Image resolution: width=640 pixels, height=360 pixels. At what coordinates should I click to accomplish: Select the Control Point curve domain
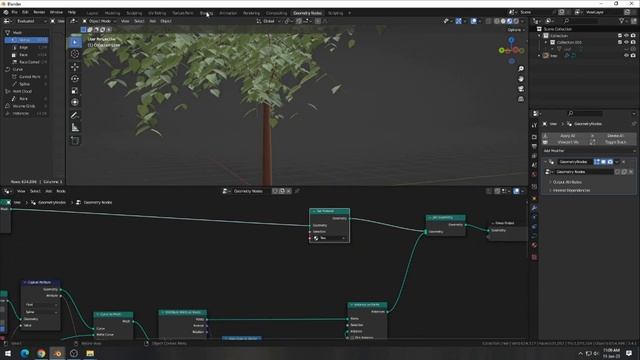tap(26, 77)
